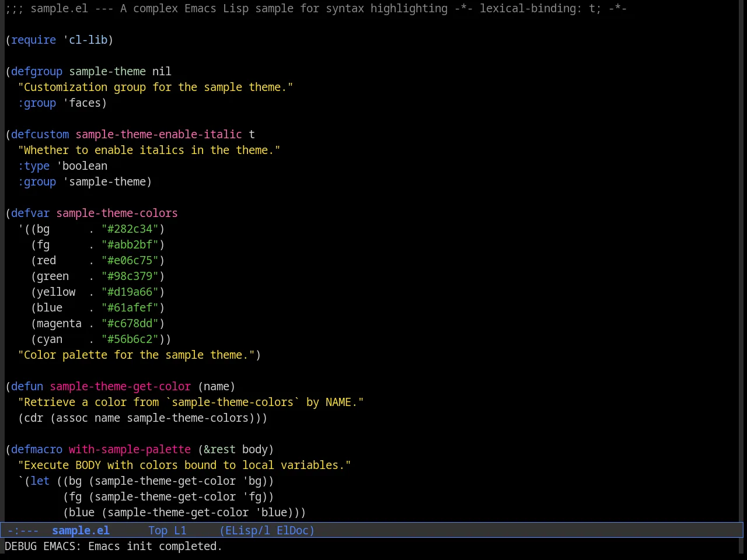Click the Top position indicator in mode line
The width and height of the screenshot is (747, 560).
pos(158,530)
